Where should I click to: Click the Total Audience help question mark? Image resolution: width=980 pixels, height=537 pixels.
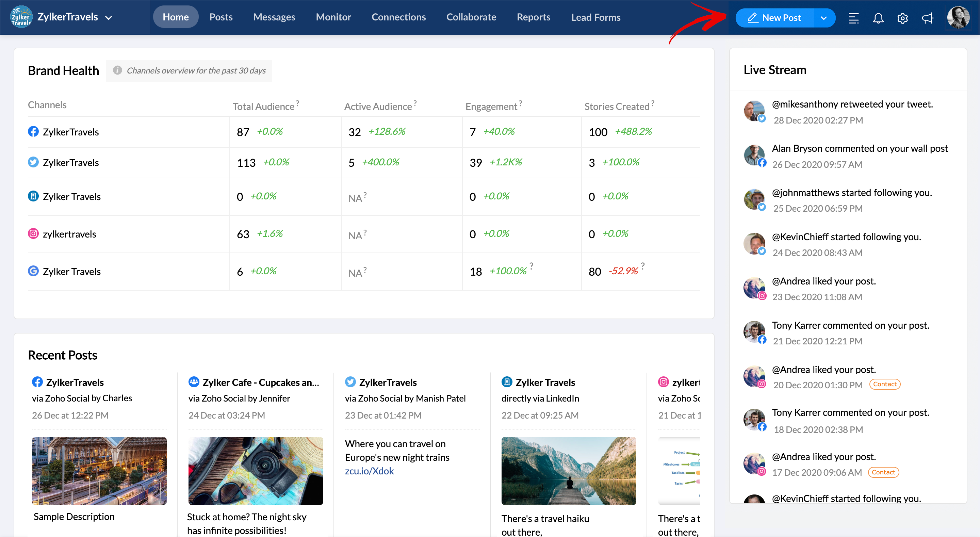point(297,102)
